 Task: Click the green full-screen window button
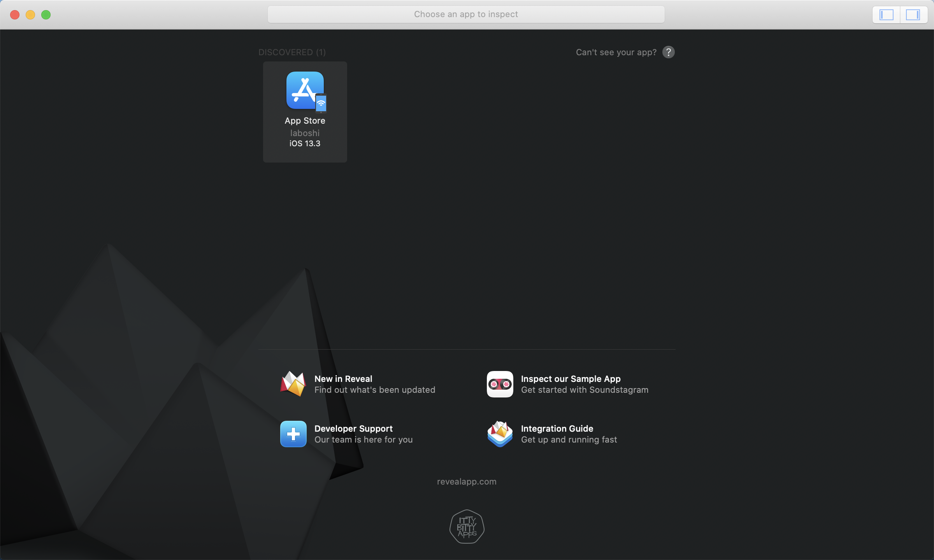[46, 15]
